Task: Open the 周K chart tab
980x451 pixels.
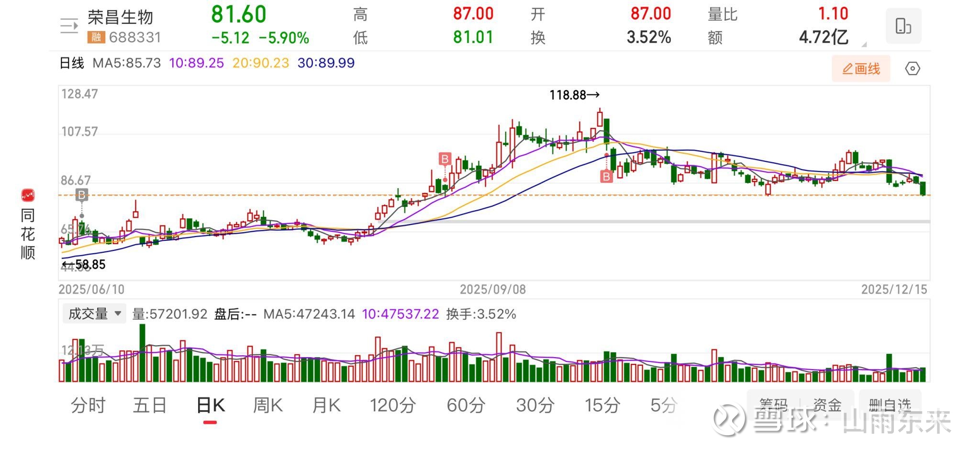Action: [x=268, y=406]
